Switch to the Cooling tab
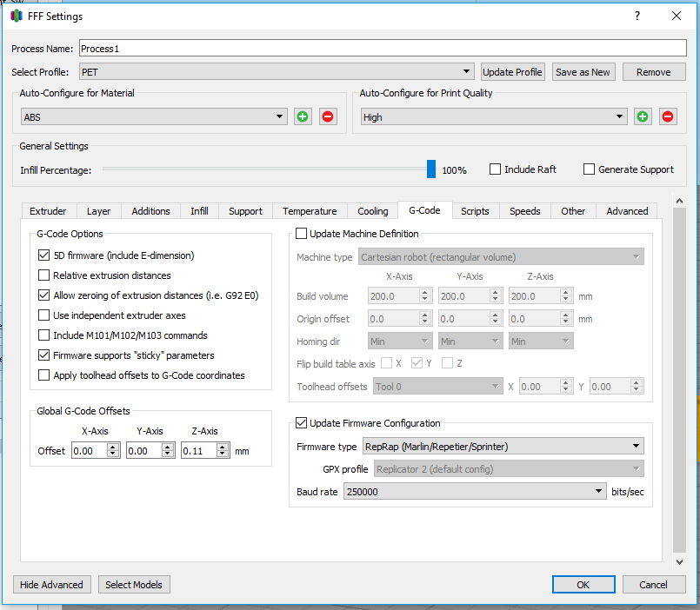 (x=373, y=211)
